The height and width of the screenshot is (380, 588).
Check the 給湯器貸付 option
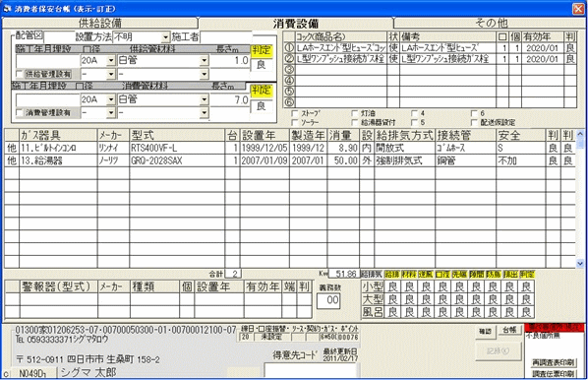tap(354, 122)
